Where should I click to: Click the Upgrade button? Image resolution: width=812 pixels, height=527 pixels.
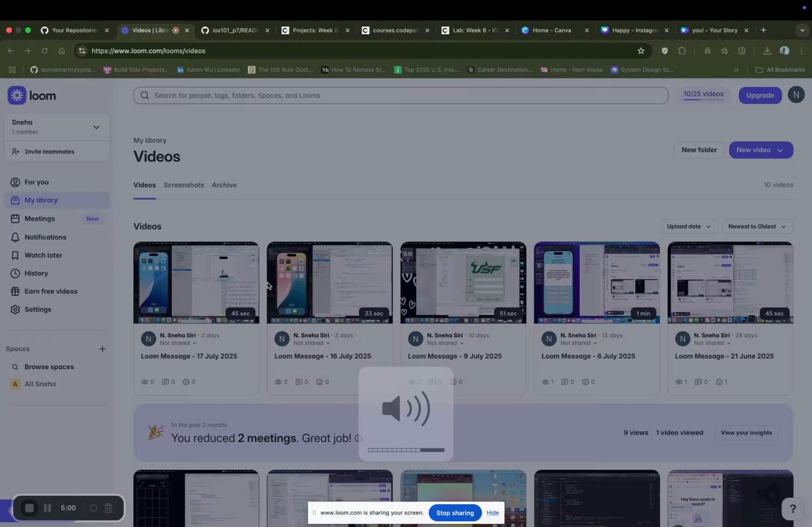click(x=760, y=95)
